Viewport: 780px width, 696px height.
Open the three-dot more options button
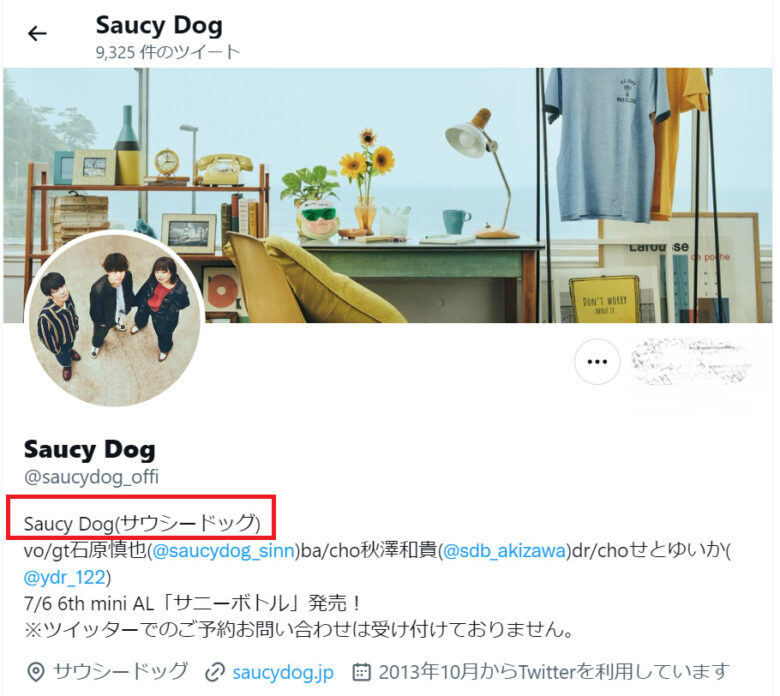click(x=597, y=362)
